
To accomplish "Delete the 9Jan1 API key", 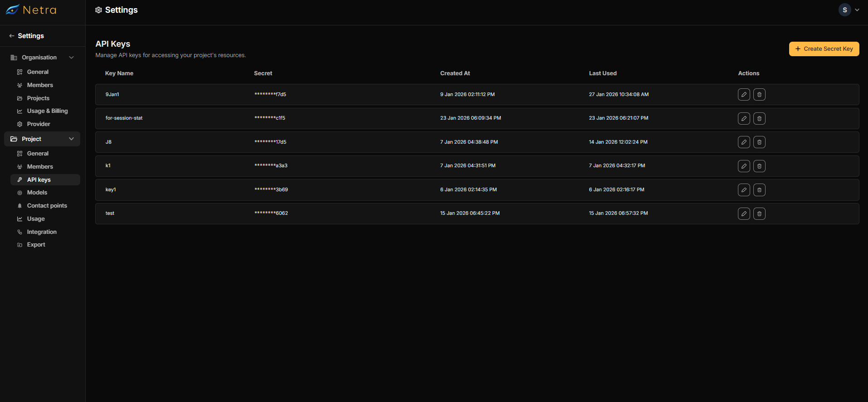I will 759,94.
